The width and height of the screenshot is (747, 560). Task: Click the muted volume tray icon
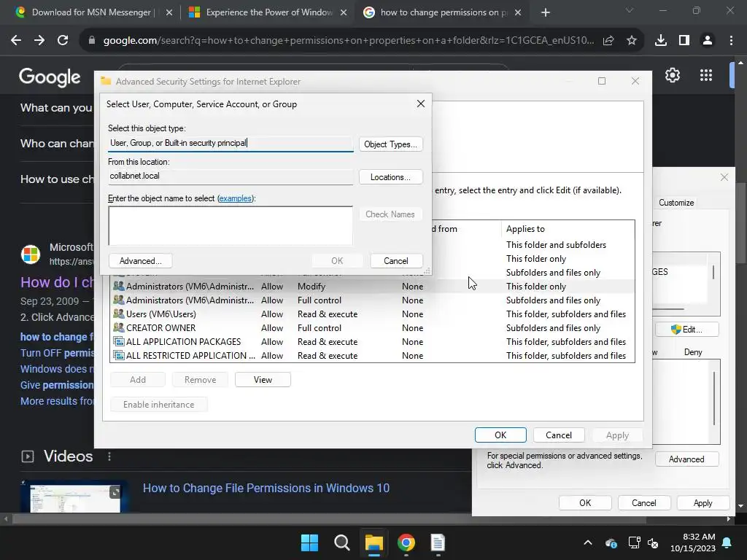click(x=653, y=542)
